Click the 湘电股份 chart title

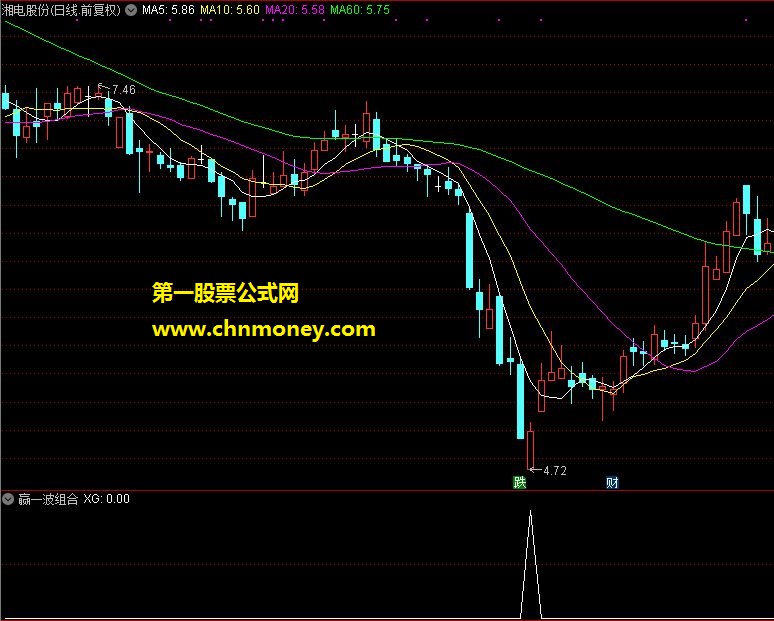(x=61, y=10)
